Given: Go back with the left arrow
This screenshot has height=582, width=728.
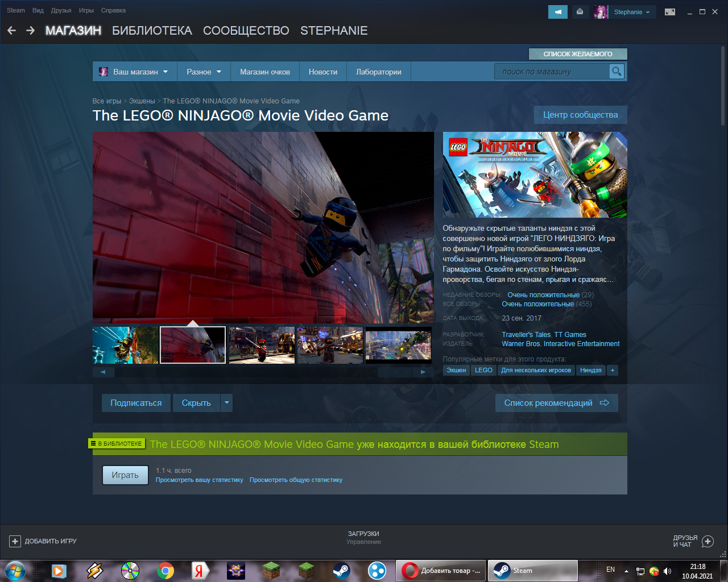Looking at the screenshot, I should pos(11,31).
